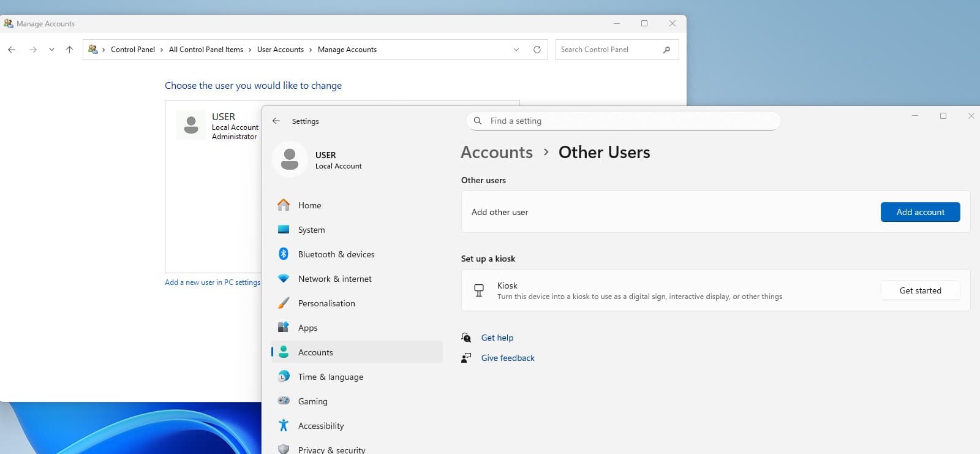The width and height of the screenshot is (980, 454).
Task: Click the Find a setting search box
Action: point(625,121)
